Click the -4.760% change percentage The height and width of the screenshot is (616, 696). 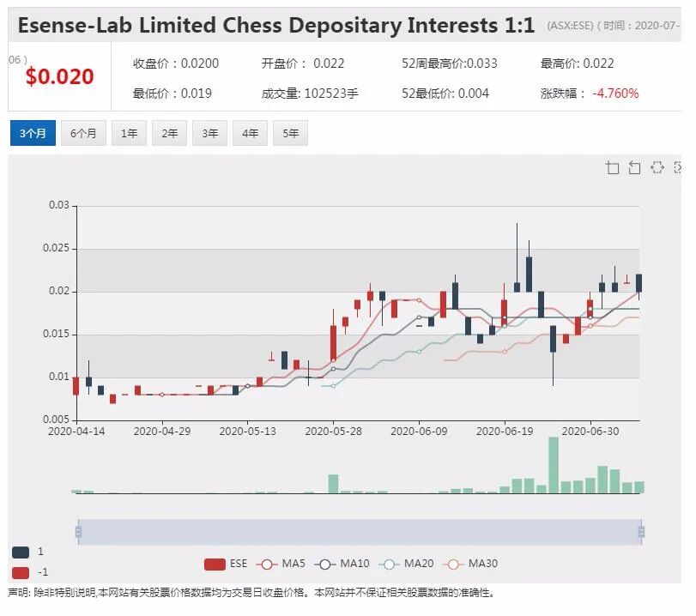coord(615,94)
